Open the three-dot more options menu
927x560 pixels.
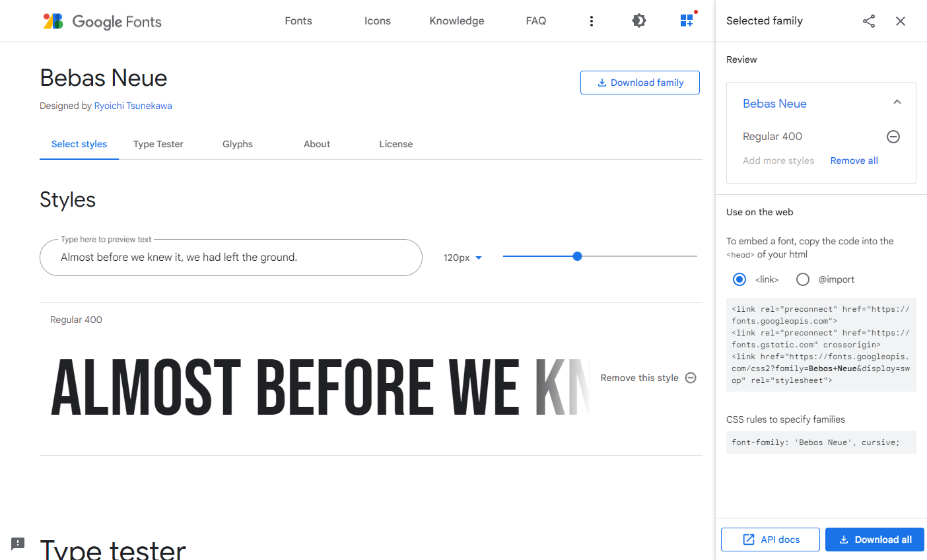click(x=592, y=21)
